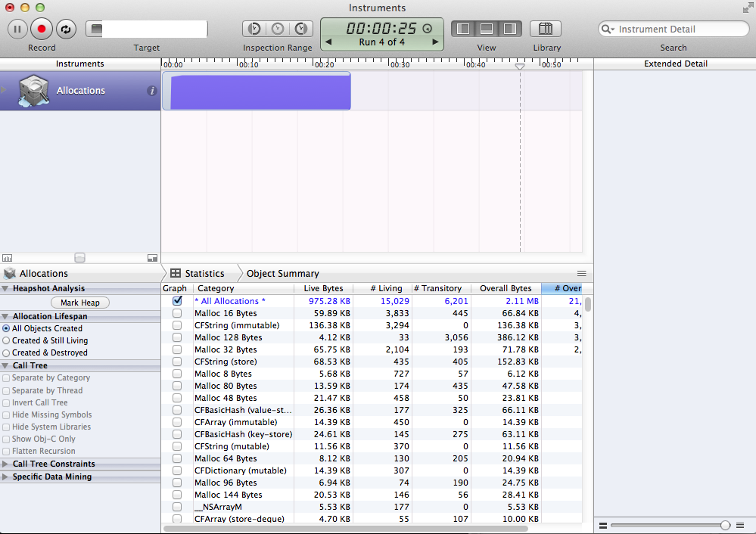Click the clock icon beside the timer
756x534 pixels.
(x=427, y=29)
